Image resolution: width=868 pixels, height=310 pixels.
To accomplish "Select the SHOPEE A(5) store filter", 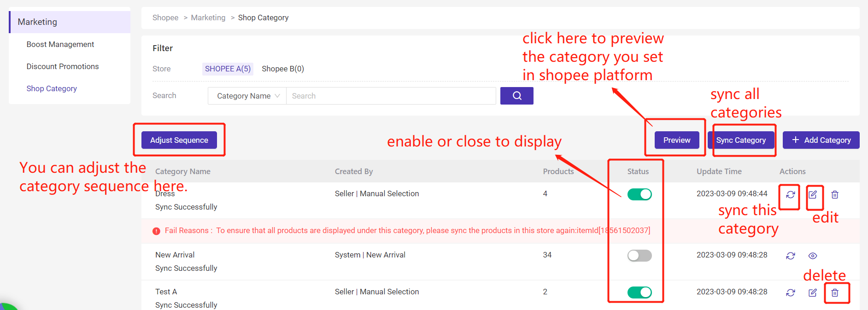I will tap(228, 69).
